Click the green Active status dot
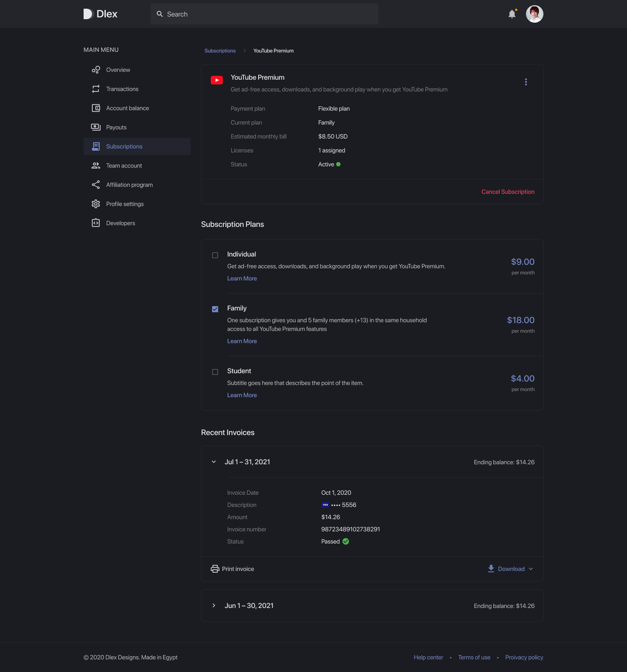 [338, 164]
